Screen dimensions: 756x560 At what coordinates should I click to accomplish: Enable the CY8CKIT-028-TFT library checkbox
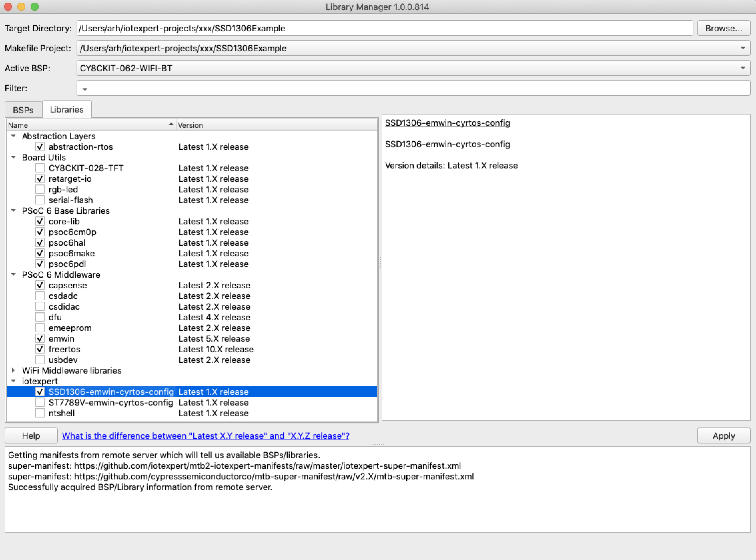pos(40,168)
